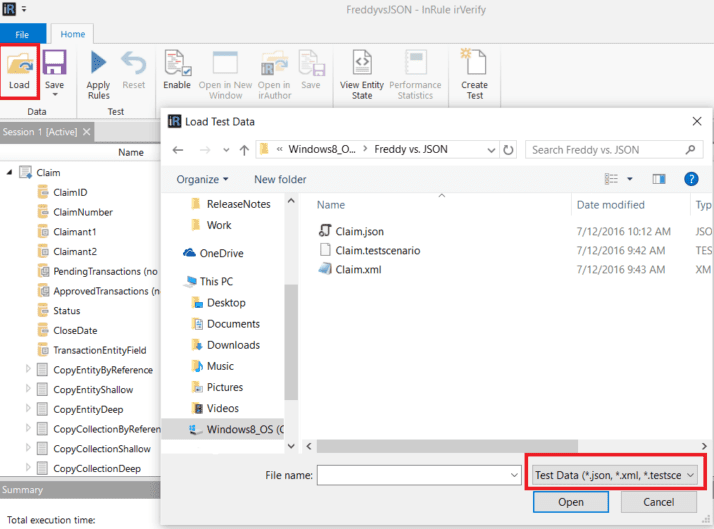Select Windows8_OS drive in sidebar
714x529 pixels.
coord(223,429)
